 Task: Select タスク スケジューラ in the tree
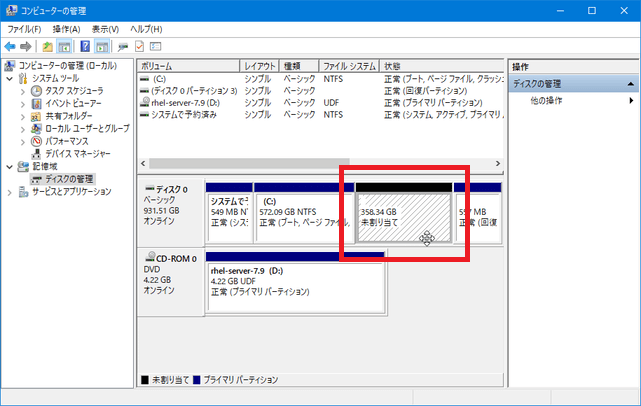(75, 90)
